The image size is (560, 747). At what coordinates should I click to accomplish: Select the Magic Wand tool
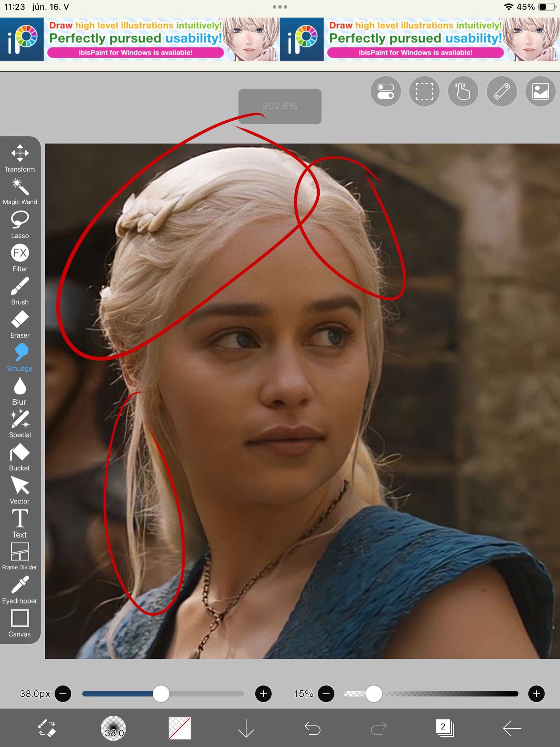pyautogui.click(x=20, y=191)
